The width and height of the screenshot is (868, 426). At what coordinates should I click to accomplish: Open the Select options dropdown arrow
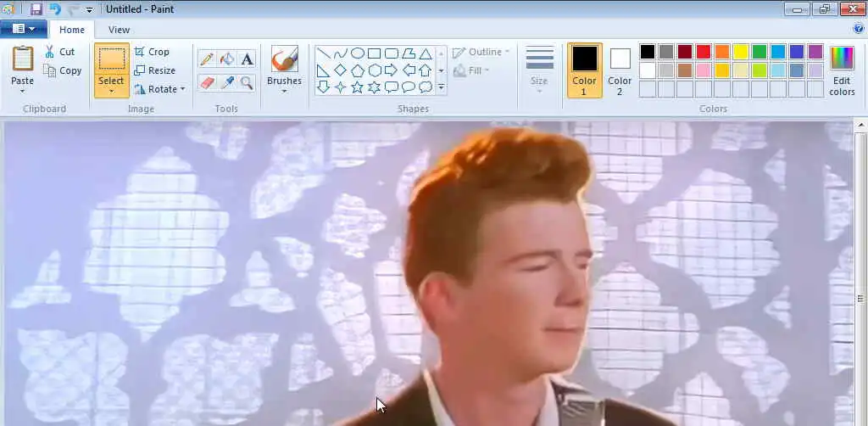tap(111, 92)
